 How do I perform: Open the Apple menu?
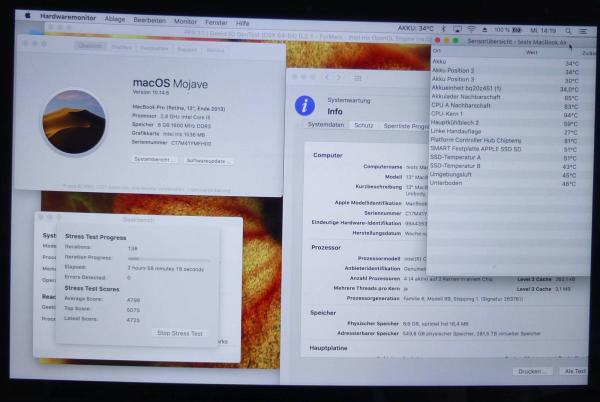click(26, 21)
